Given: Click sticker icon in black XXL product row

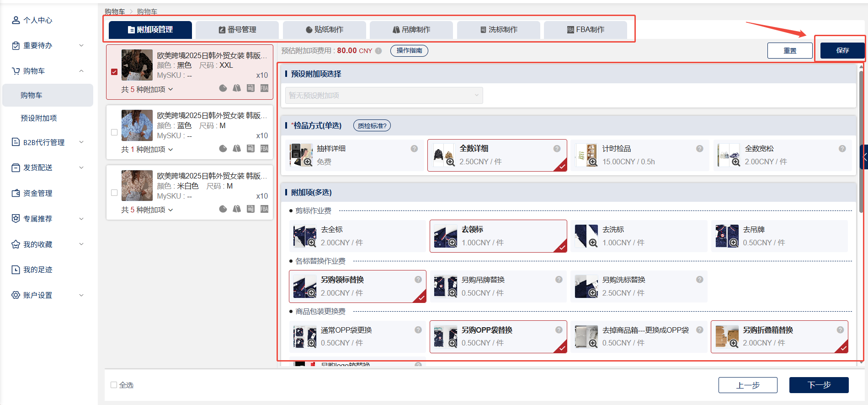Looking at the screenshot, I should coord(223,88).
